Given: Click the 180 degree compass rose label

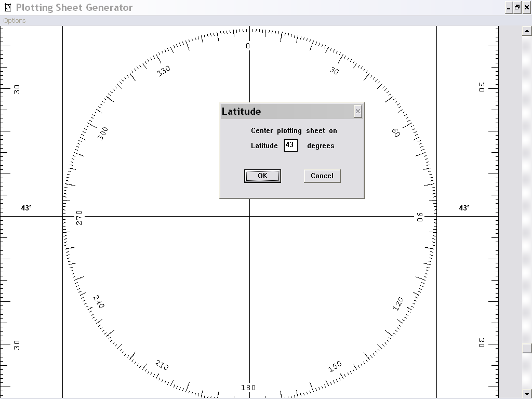Looking at the screenshot, I should pyautogui.click(x=248, y=388).
